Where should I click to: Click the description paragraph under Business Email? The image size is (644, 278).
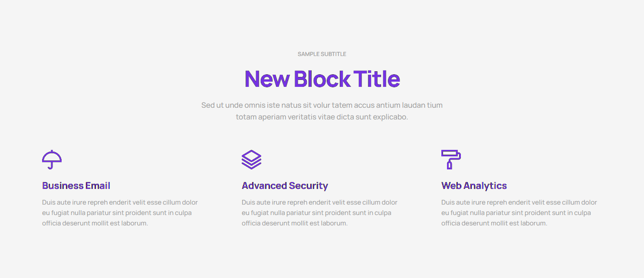pos(120,213)
